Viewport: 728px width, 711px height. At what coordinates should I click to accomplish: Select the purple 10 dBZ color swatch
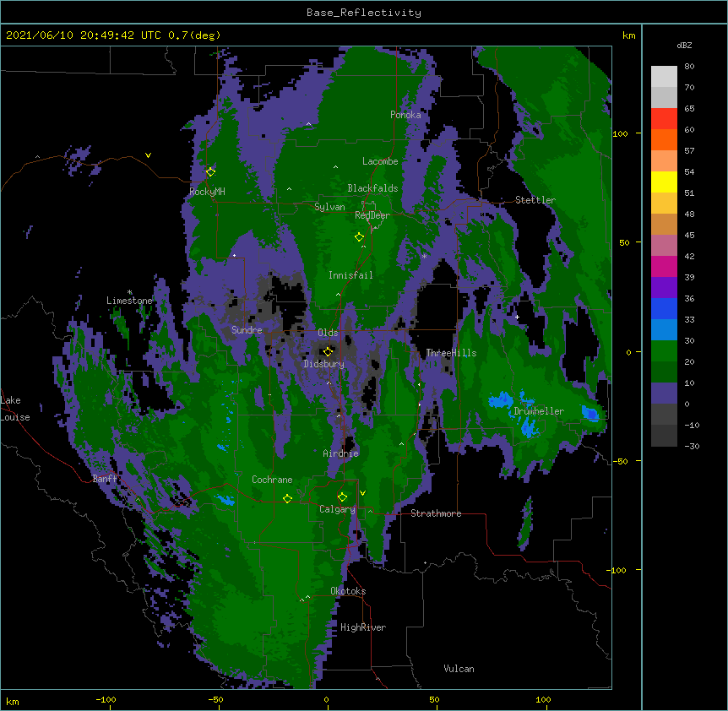(x=664, y=393)
